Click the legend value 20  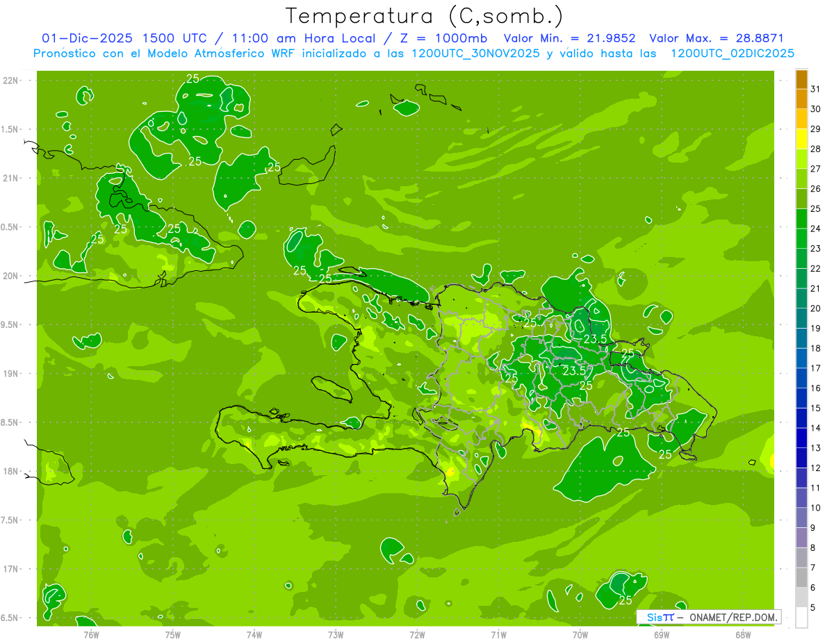(x=816, y=308)
